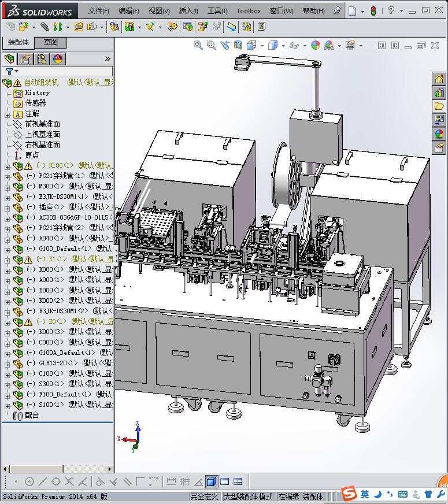The image size is (448, 504).
Task: Open the 编辑(E) menu
Action: pyautogui.click(x=128, y=11)
